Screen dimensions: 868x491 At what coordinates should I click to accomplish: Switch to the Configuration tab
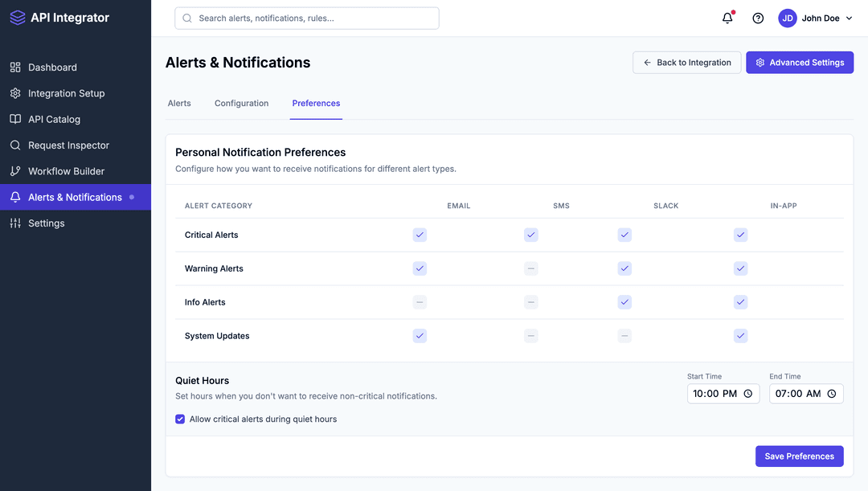[x=241, y=103]
